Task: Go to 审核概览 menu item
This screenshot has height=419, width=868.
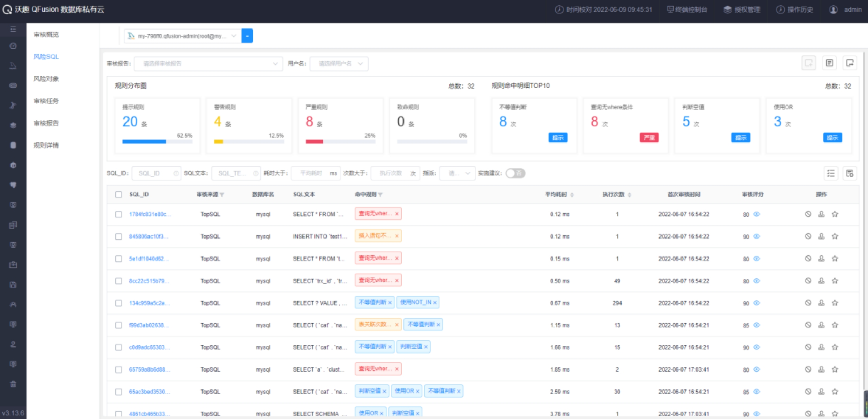Action: point(46,34)
